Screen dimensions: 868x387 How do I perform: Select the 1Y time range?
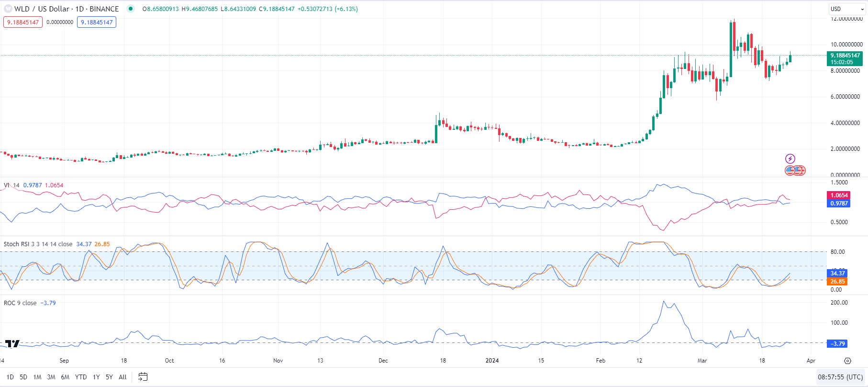(x=96, y=377)
